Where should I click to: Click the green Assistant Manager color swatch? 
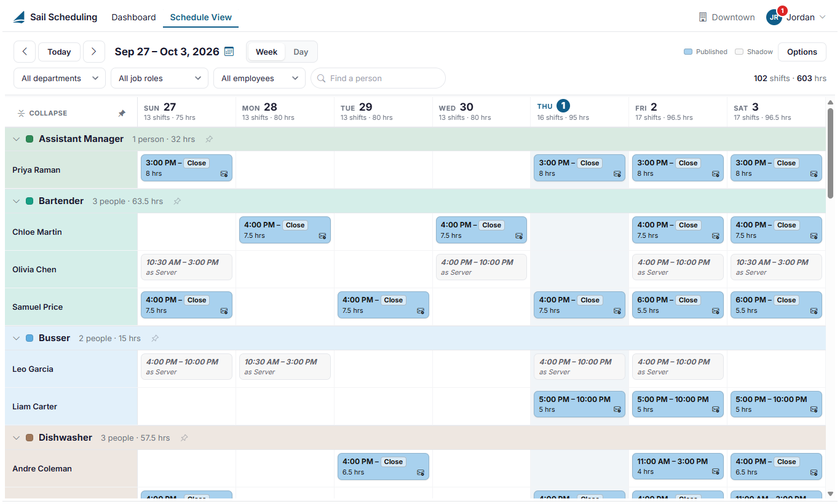tap(30, 139)
